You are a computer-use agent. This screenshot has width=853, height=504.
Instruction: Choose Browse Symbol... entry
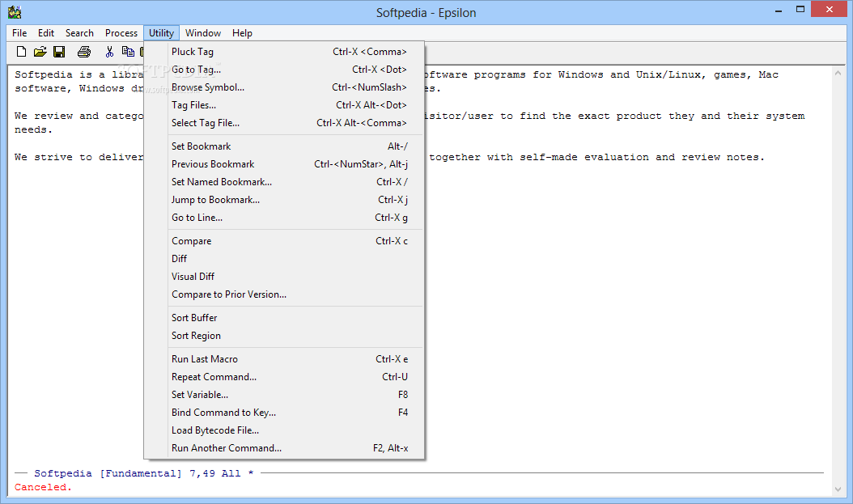tap(284, 87)
